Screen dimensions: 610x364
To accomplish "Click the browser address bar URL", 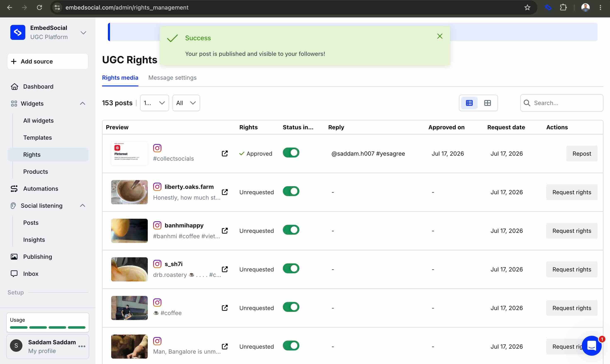I will pyautogui.click(x=127, y=8).
